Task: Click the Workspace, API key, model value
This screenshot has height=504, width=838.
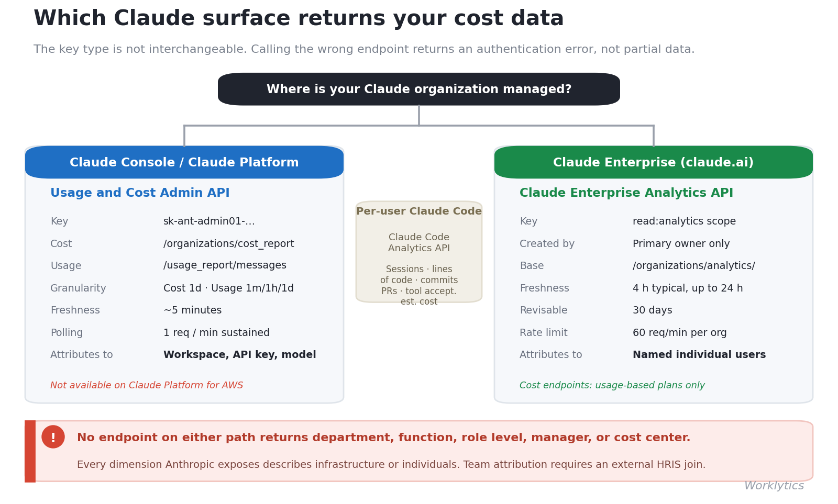Action: tap(240, 355)
